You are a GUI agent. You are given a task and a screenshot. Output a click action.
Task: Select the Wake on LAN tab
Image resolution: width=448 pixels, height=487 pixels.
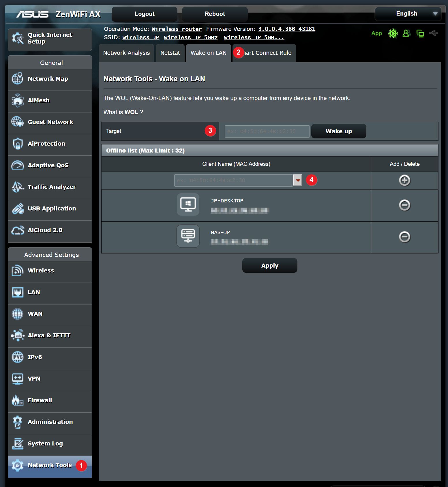[208, 53]
